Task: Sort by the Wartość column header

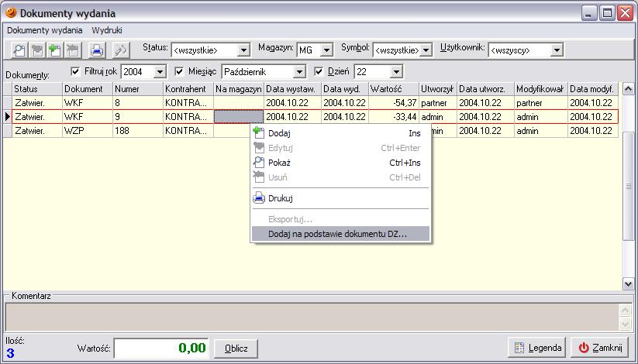Action: (394, 88)
